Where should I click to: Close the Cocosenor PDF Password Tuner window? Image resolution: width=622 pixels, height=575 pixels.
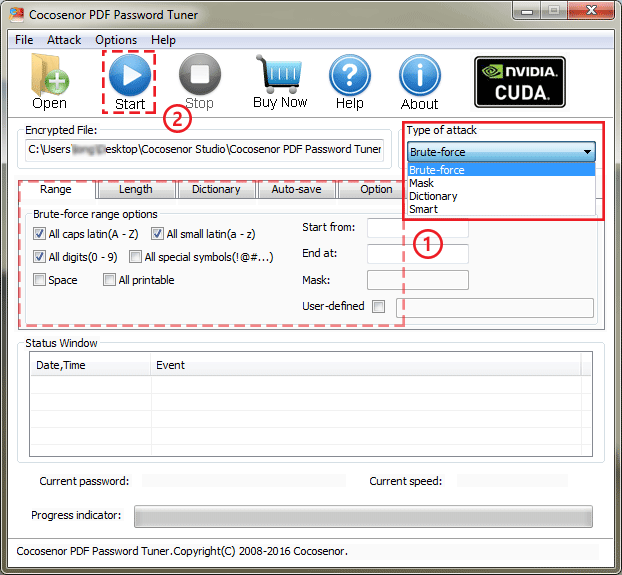[x=591, y=10]
